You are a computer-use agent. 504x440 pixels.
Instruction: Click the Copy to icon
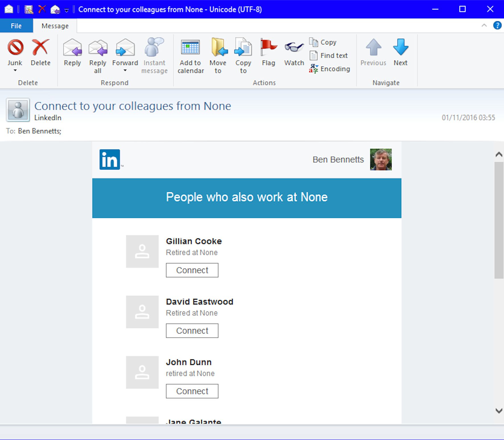pyautogui.click(x=243, y=48)
